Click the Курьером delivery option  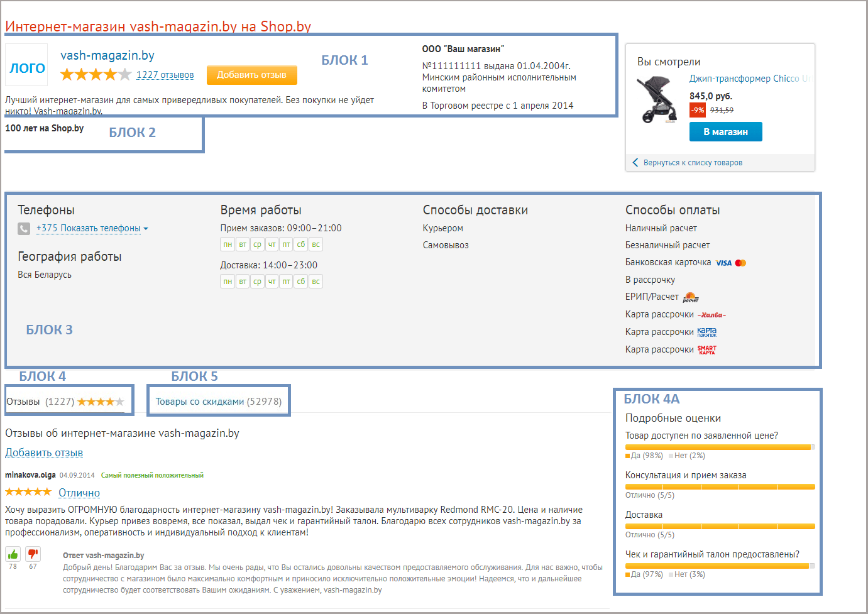443,228
